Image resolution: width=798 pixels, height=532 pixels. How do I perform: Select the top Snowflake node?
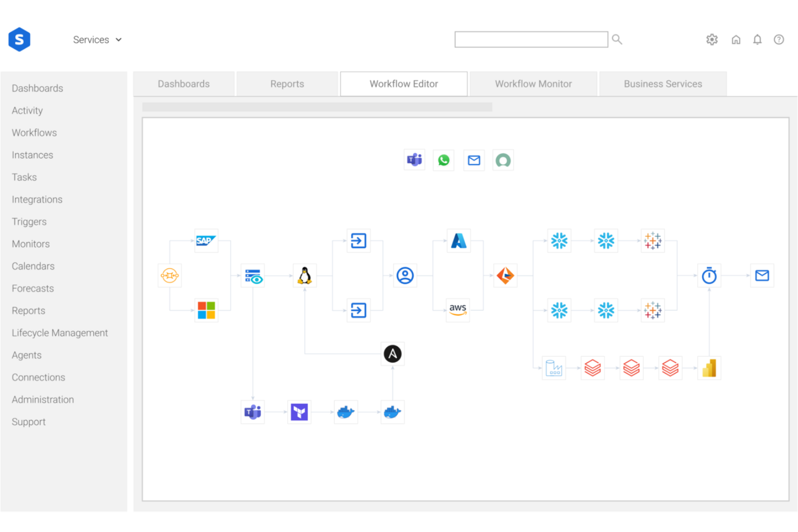(559, 241)
